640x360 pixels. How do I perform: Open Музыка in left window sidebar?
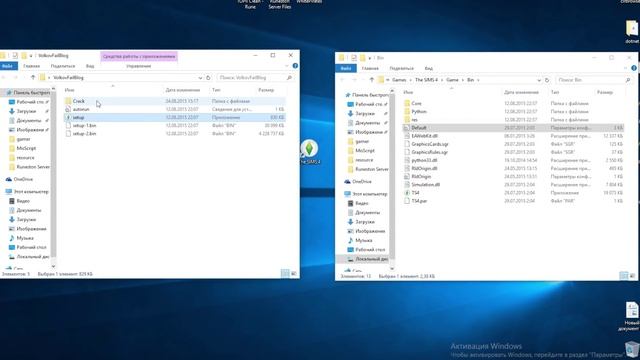[x=25, y=238]
